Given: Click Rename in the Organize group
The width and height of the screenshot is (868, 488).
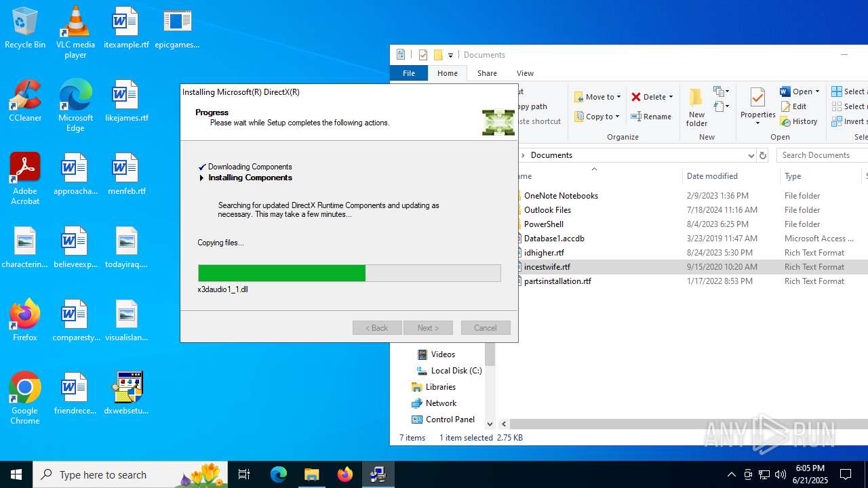Looking at the screenshot, I should click(x=651, y=117).
